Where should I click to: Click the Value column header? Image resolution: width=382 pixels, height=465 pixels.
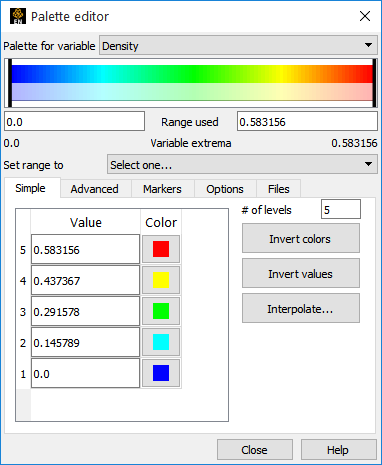(86, 222)
